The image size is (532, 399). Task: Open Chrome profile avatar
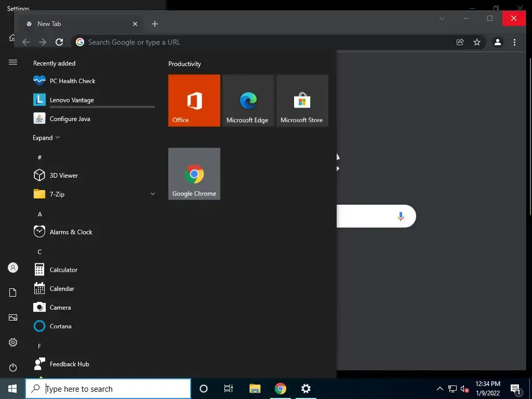pyautogui.click(x=498, y=42)
